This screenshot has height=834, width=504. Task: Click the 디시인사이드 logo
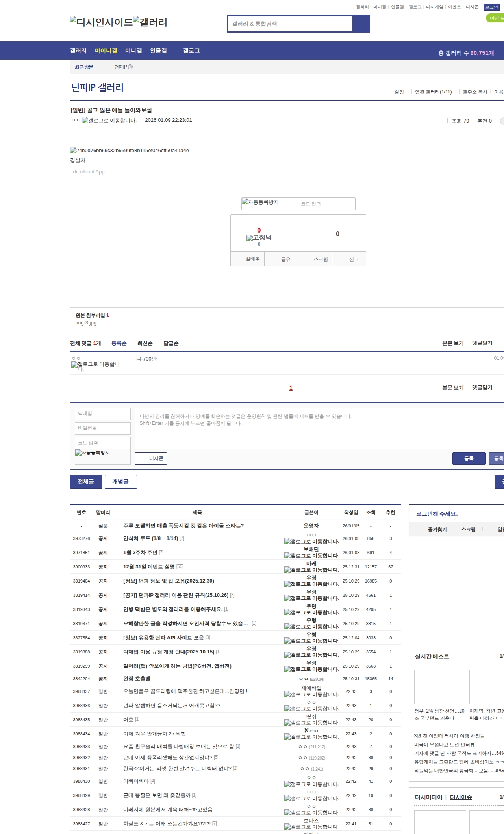[102, 22]
